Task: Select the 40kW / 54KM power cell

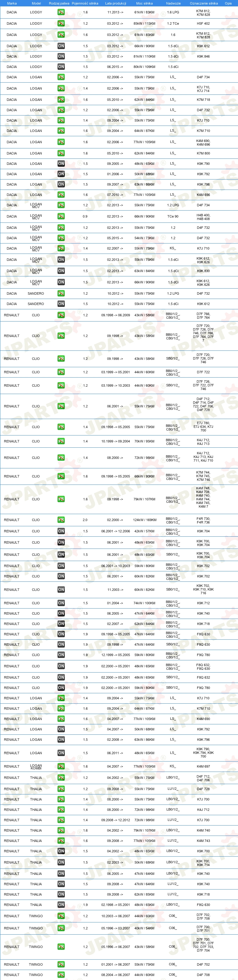Action: click(145, 928)
